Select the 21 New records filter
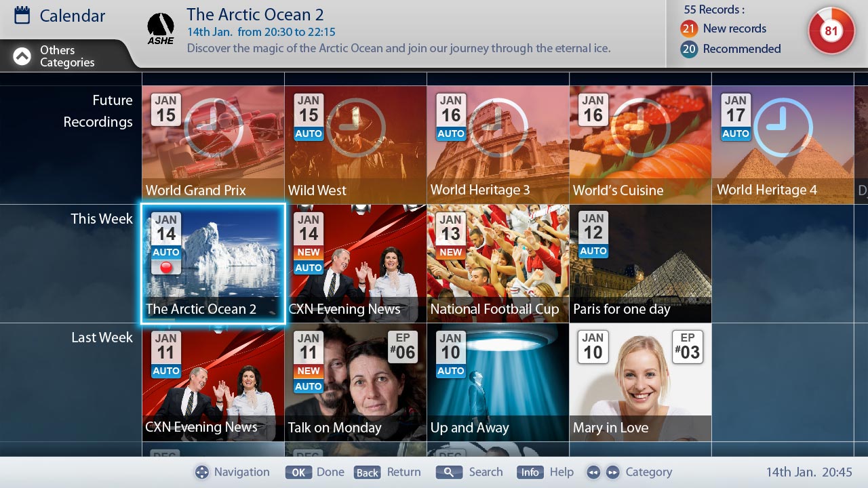Viewport: 868px width, 488px height. click(x=724, y=28)
